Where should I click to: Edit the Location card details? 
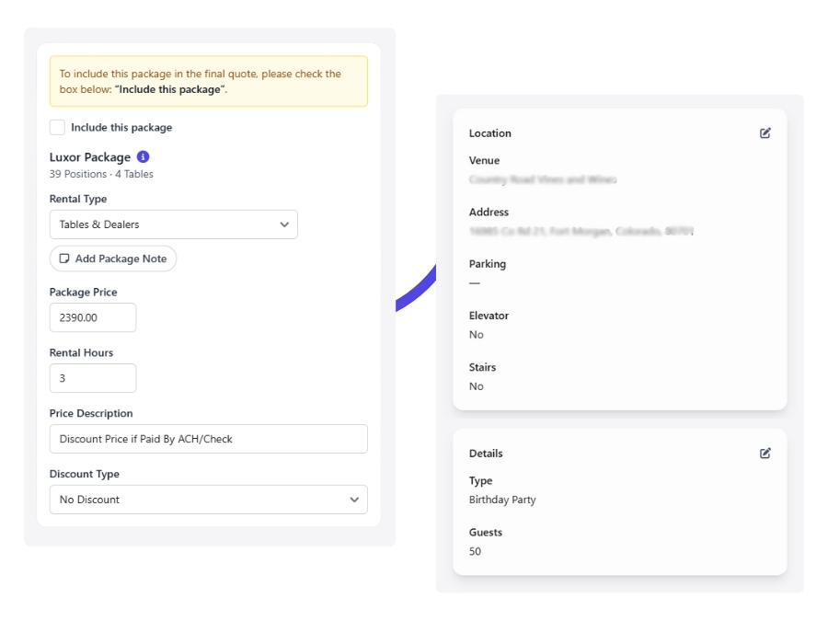[765, 133]
